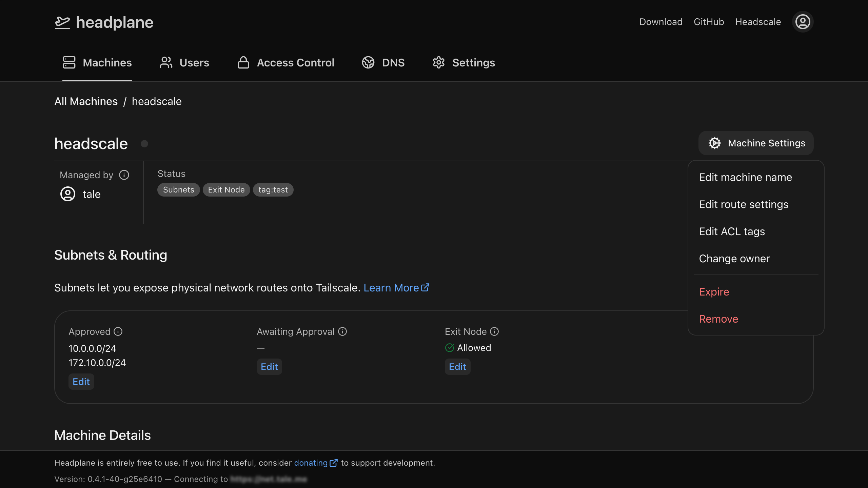This screenshot has width=868, height=488.
Task: Open the Learn More link
Action: click(396, 288)
